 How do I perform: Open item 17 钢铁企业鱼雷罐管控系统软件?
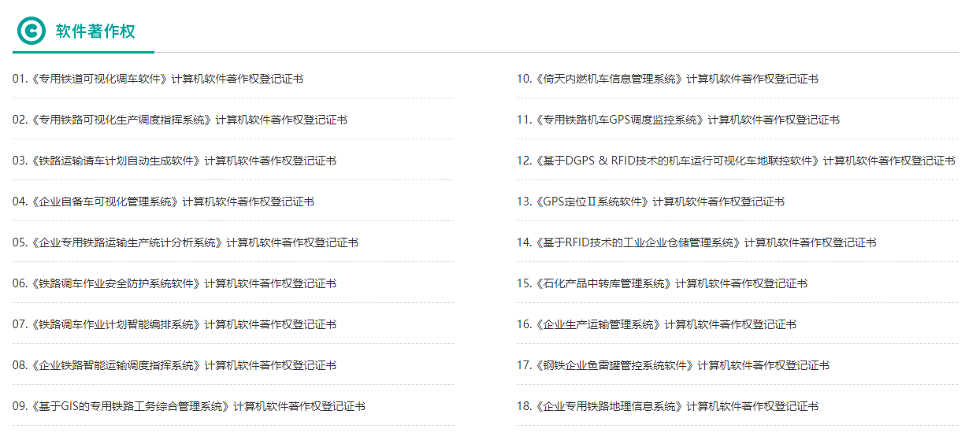pos(673,365)
